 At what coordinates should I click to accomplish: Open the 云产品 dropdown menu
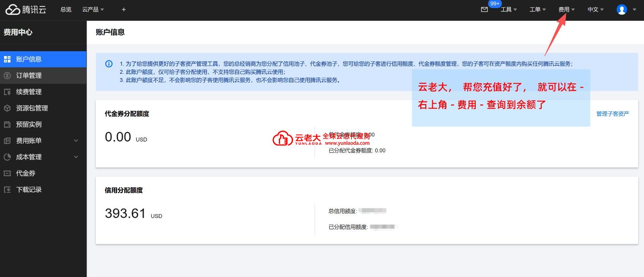click(x=93, y=9)
